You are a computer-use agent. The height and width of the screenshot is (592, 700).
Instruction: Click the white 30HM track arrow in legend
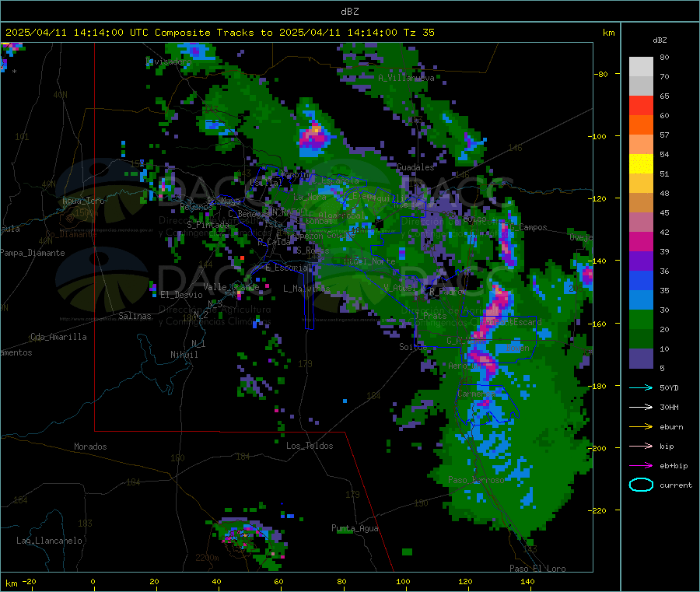(x=641, y=407)
